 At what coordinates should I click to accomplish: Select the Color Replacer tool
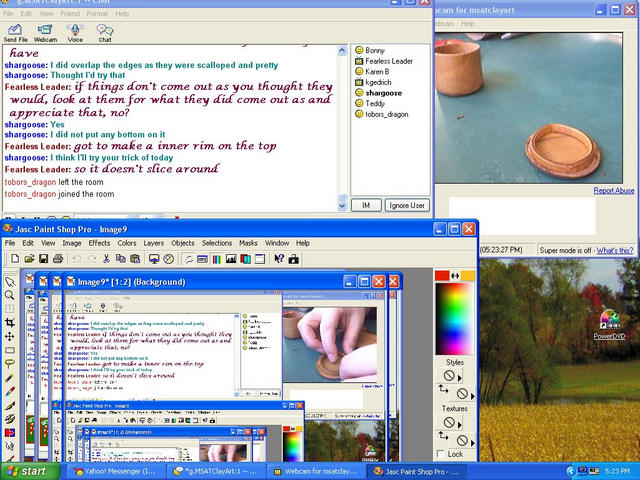(x=10, y=432)
